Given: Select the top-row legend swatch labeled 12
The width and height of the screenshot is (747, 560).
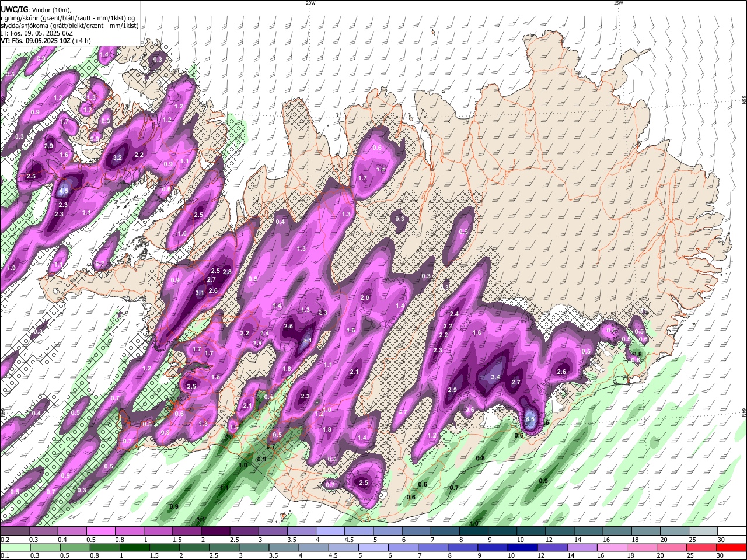Looking at the screenshot, I should (560, 531).
